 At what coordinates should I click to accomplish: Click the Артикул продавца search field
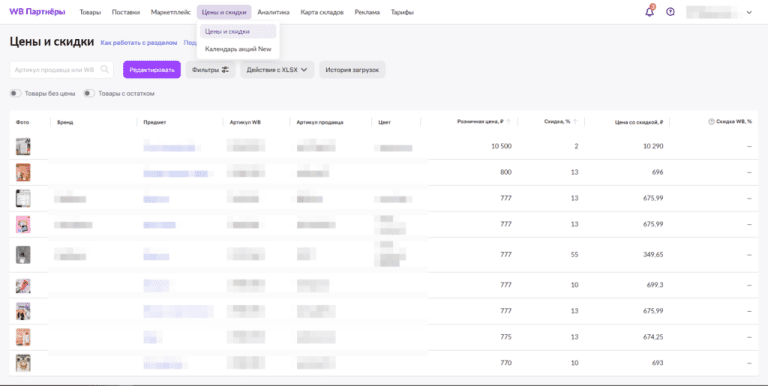coord(61,70)
